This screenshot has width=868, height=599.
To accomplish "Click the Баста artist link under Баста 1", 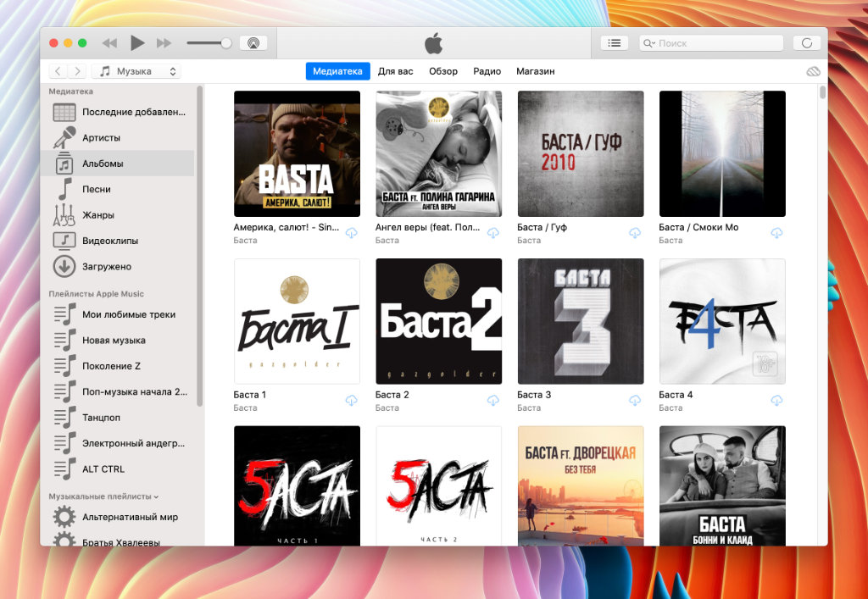I will tap(245, 408).
